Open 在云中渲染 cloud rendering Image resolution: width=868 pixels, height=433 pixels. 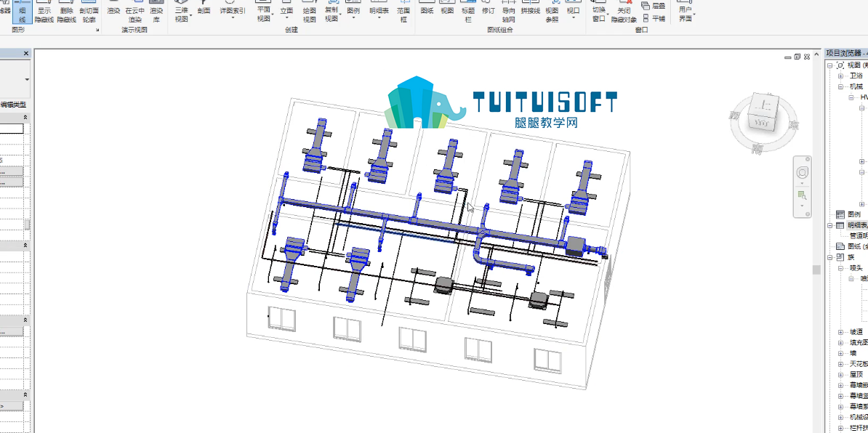[x=135, y=12]
